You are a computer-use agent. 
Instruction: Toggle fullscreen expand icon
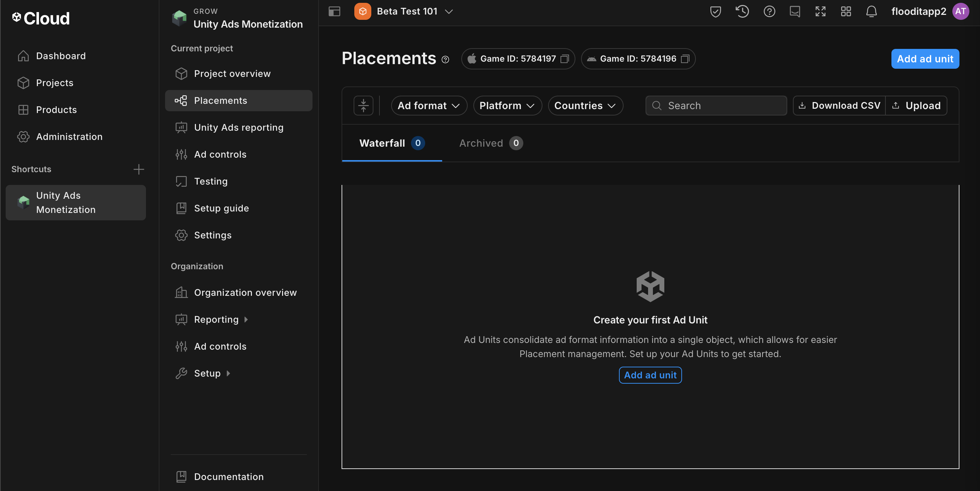[820, 11]
